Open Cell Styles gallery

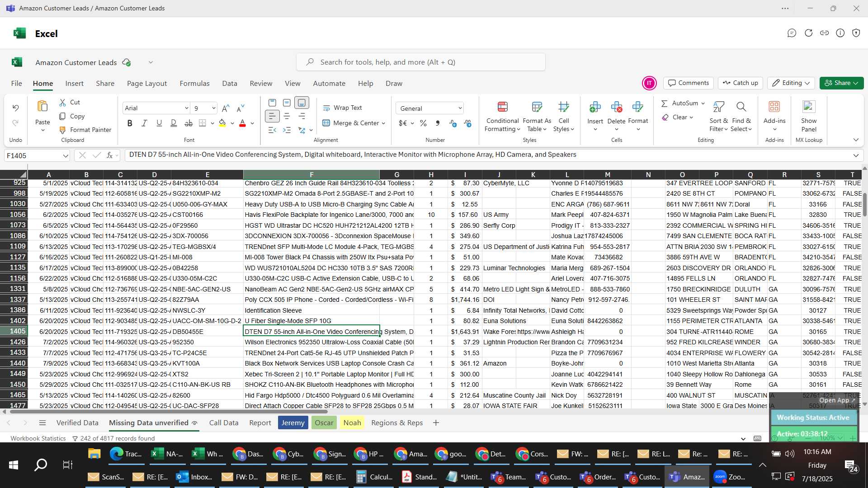click(x=563, y=117)
